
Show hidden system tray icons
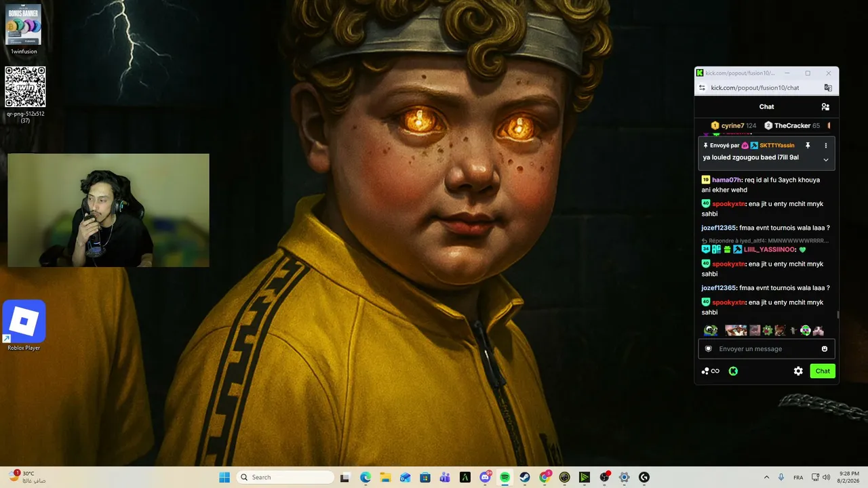point(766,477)
